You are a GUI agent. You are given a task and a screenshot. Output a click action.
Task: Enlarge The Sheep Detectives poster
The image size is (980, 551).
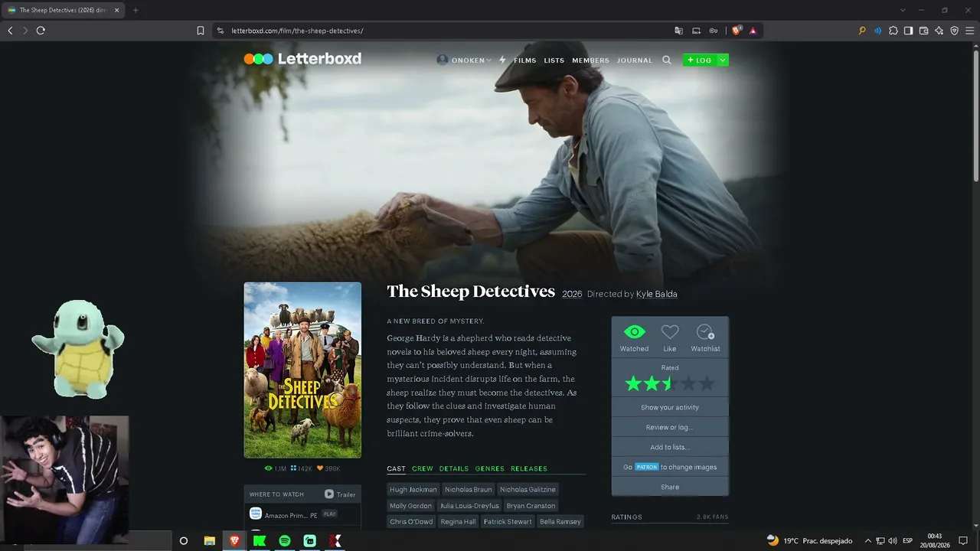click(302, 370)
